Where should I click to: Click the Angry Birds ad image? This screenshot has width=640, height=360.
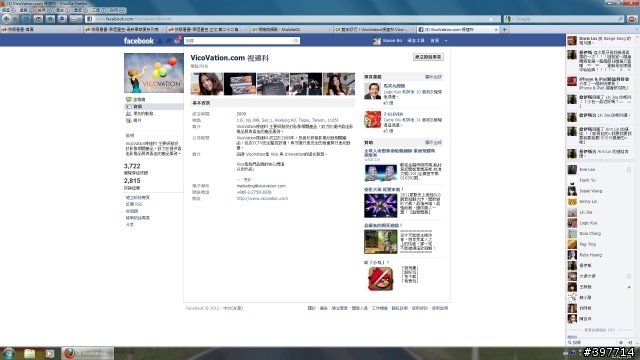click(380, 279)
